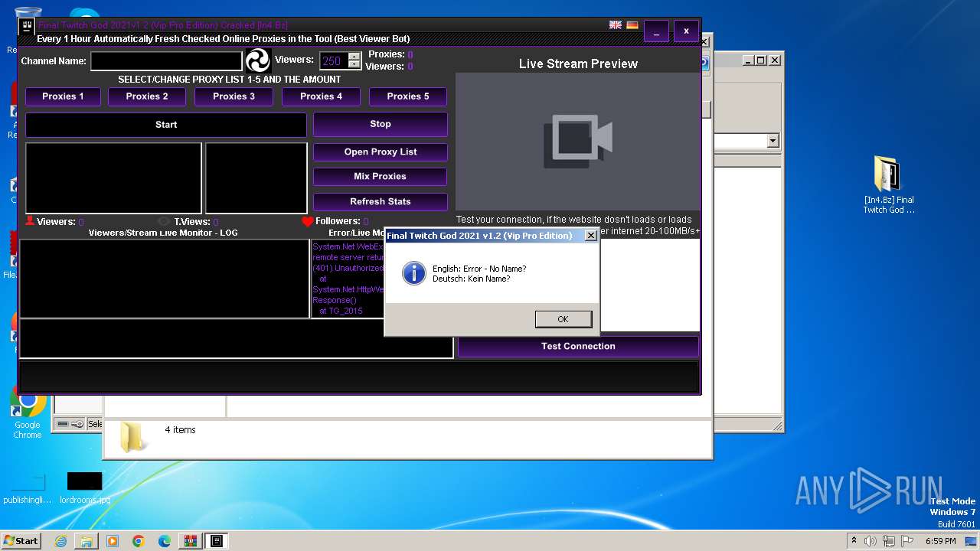Open Windows Explorer from the taskbar
The height and width of the screenshot is (551, 980).
[87, 541]
